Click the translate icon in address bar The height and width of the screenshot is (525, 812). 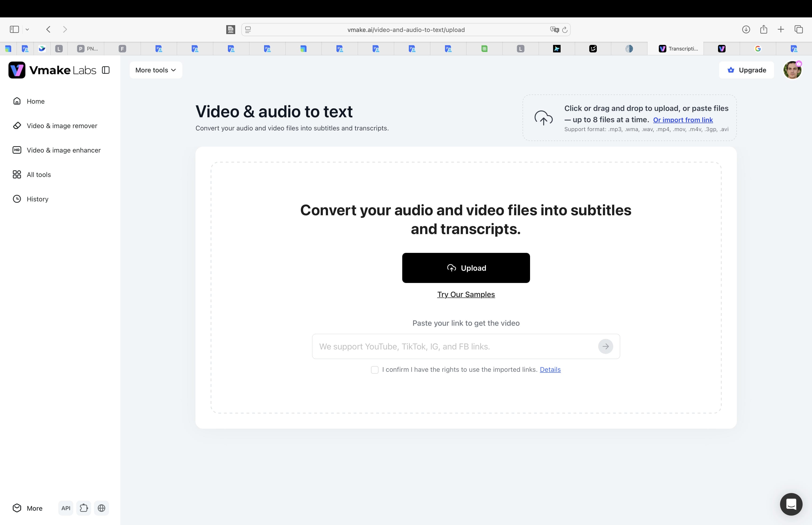(x=554, y=30)
